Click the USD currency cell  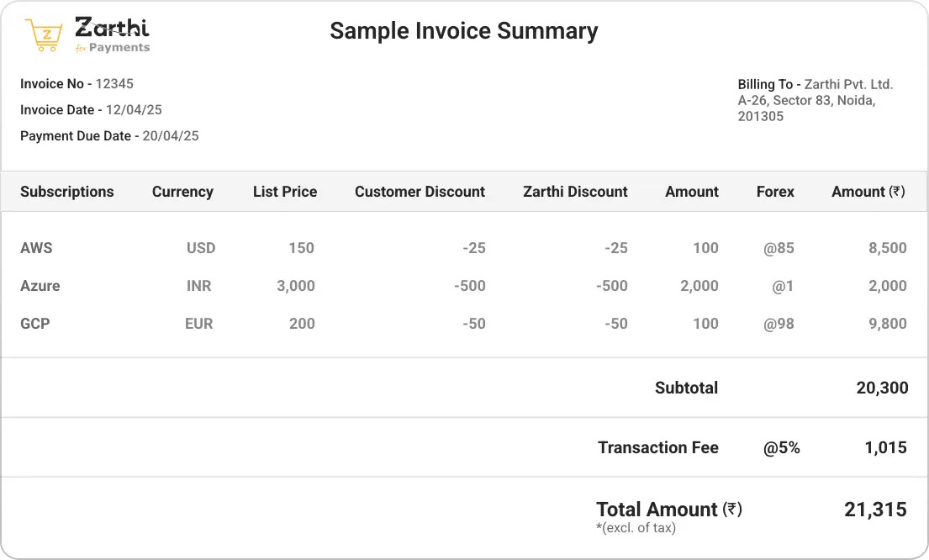coord(201,248)
